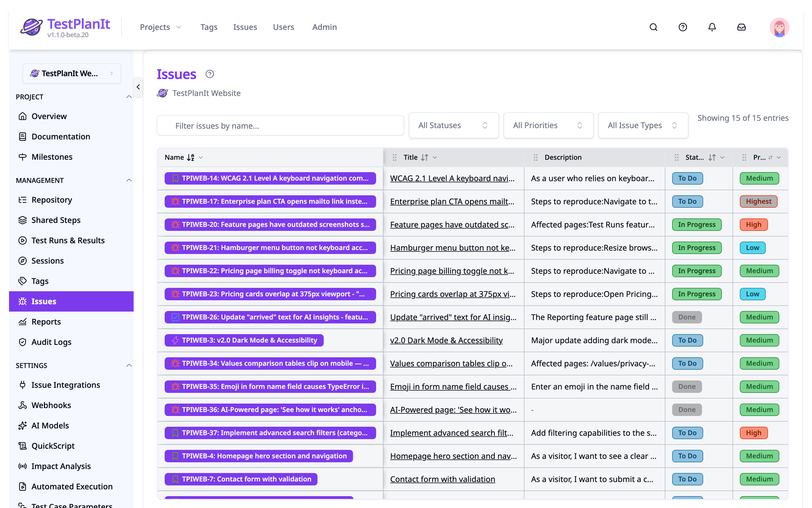
Task: Sort the Name column using sort icon
Action: point(191,157)
